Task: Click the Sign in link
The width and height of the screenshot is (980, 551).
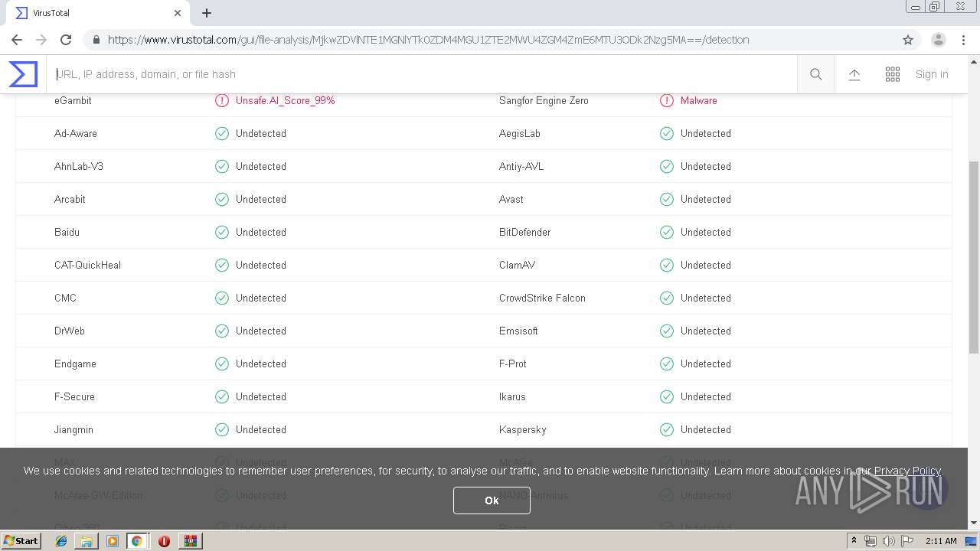Action: point(932,74)
